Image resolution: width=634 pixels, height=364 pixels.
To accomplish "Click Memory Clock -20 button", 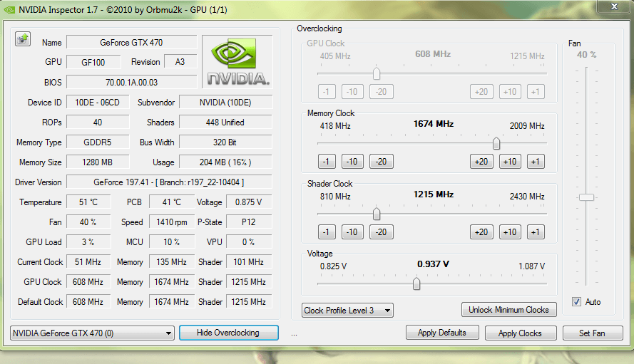I will coord(382,162).
